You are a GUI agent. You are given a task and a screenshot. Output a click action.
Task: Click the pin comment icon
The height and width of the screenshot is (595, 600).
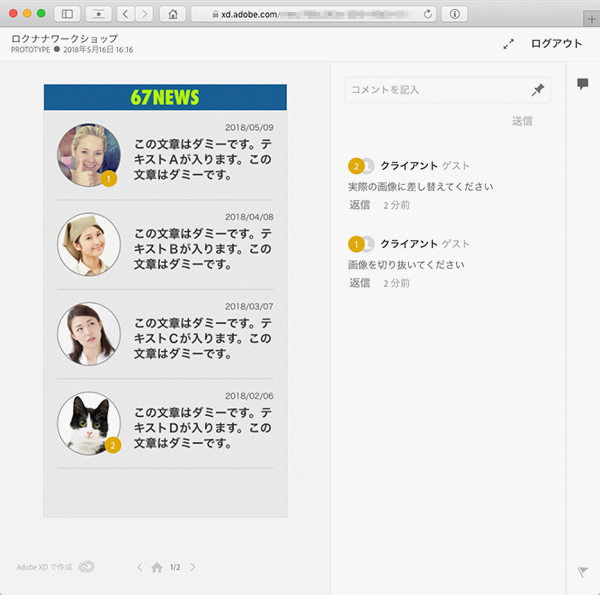[538, 90]
